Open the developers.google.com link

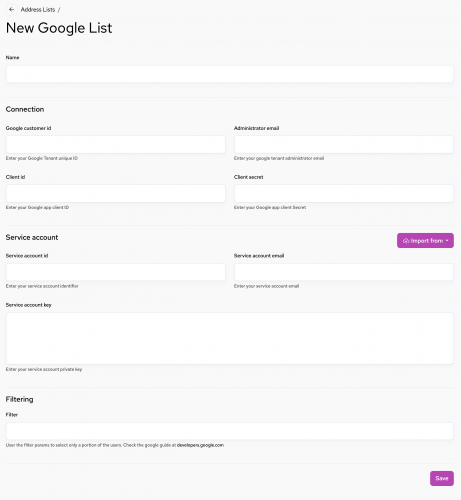click(x=200, y=445)
